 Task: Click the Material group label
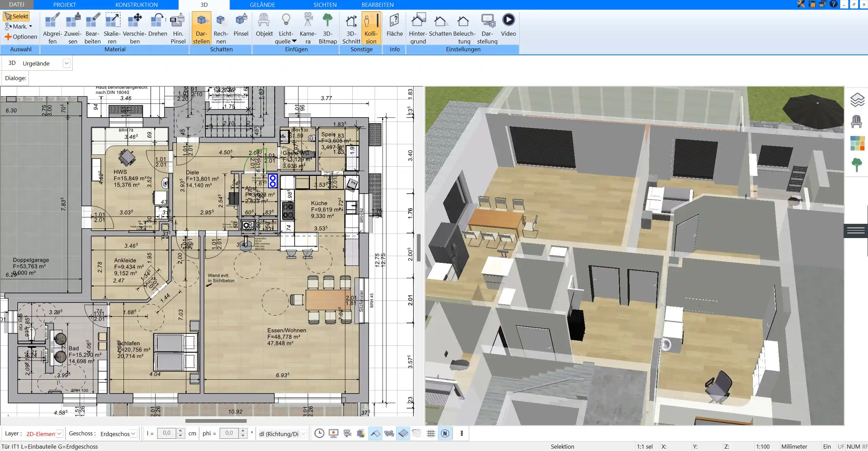coord(115,49)
